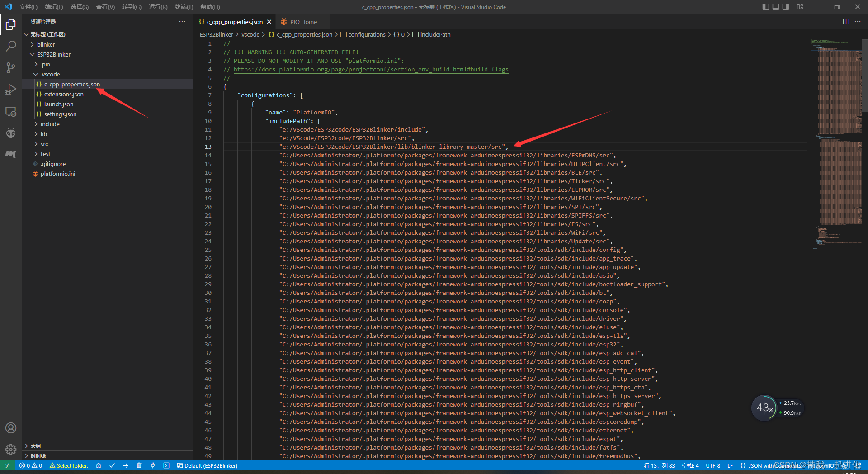
Task: Expand the include folder
Action: click(x=107, y=124)
